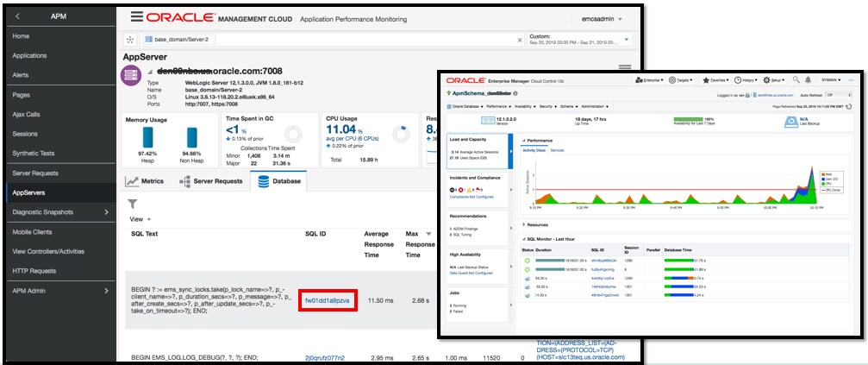Open the three-dots overflow in Enterprise Manager
This screenshot has height=365, width=868.
pyautogui.click(x=851, y=80)
